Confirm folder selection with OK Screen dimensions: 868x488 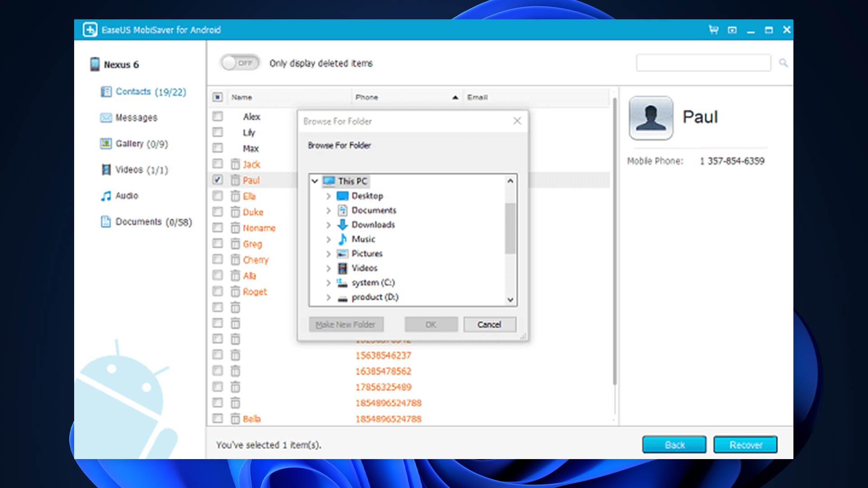pyautogui.click(x=431, y=324)
